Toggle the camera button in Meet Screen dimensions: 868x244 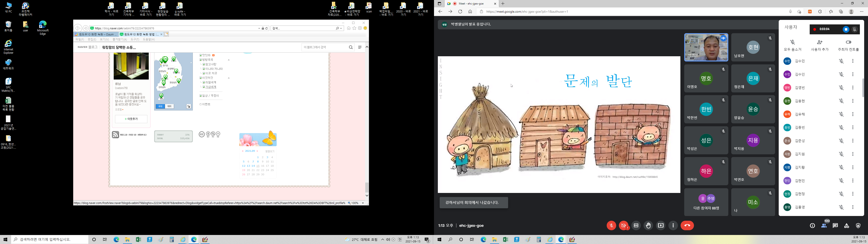click(x=623, y=225)
